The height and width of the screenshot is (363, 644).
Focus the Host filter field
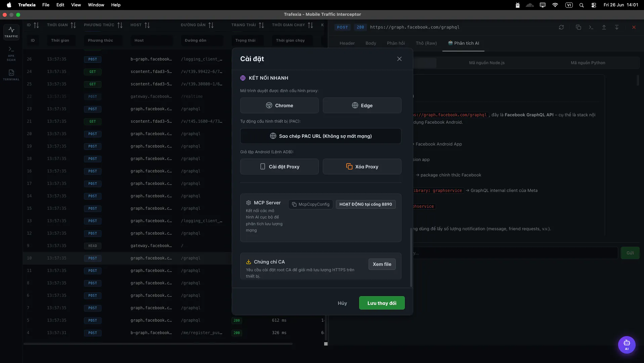tap(152, 41)
